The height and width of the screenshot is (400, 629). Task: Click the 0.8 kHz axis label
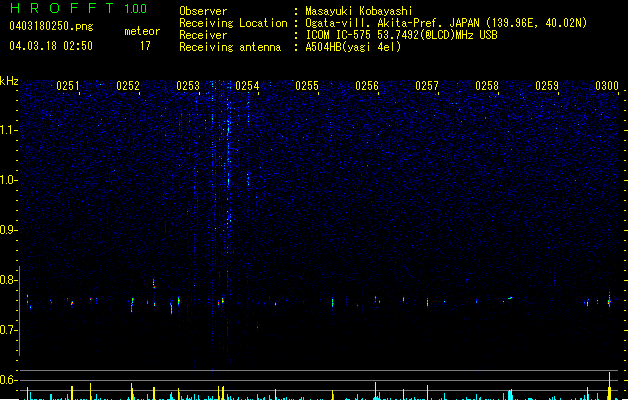click(x=8, y=280)
